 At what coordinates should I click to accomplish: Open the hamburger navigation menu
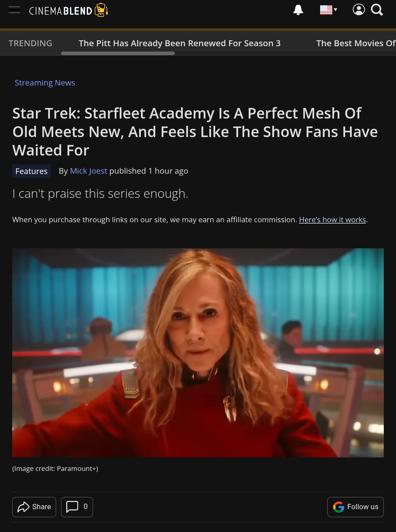pyautogui.click(x=14, y=10)
